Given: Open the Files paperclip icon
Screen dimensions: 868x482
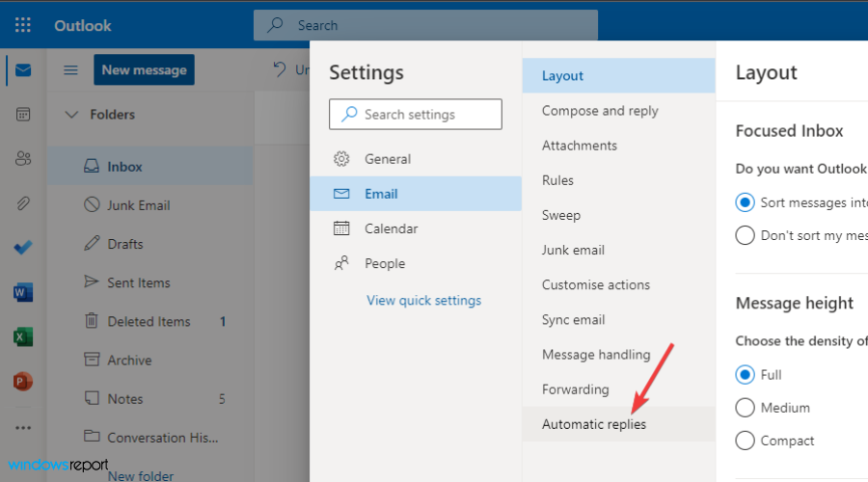Looking at the screenshot, I should tap(23, 203).
